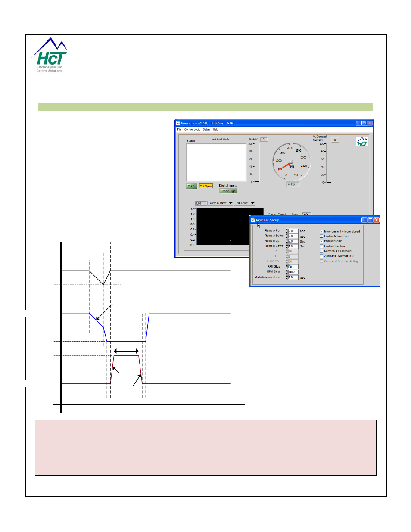Image resolution: width=411 pixels, height=532 pixels.
Task: Minimize the Process Setup window
Action: coord(364,220)
